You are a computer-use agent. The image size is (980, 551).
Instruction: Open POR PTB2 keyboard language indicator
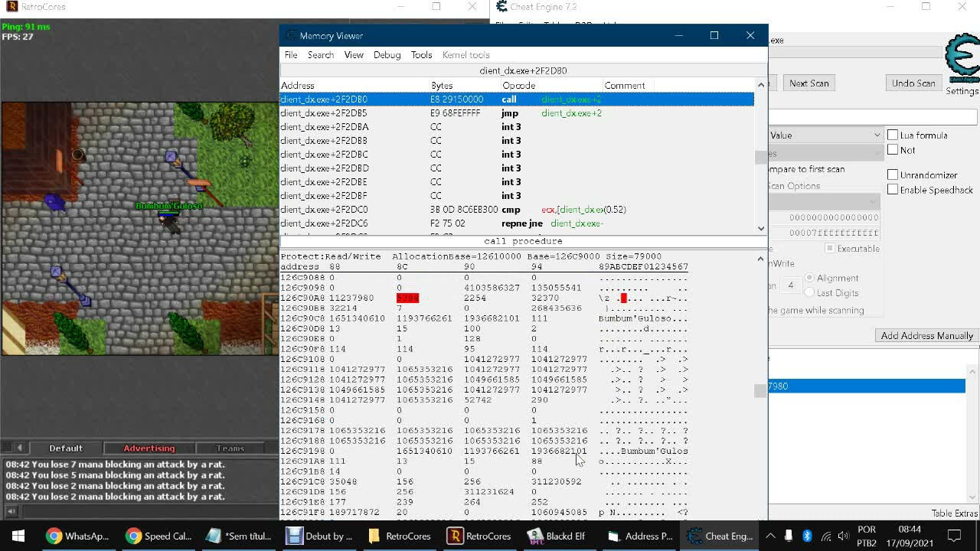click(x=867, y=536)
